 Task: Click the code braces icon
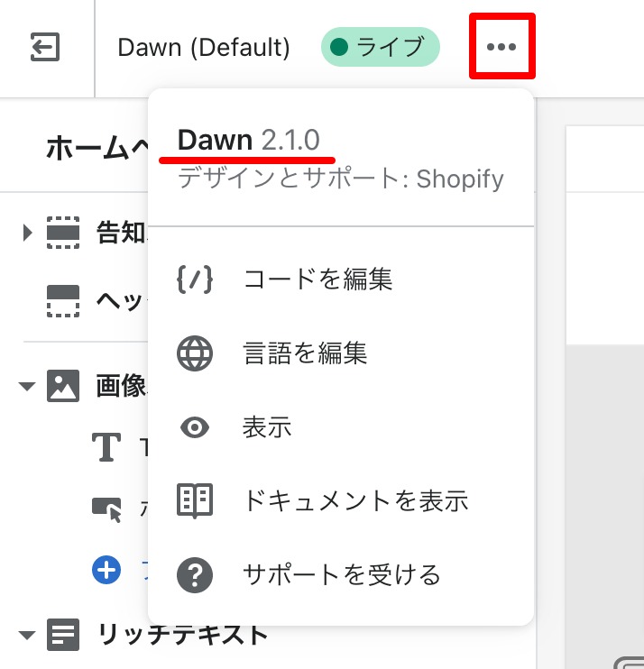(195, 280)
